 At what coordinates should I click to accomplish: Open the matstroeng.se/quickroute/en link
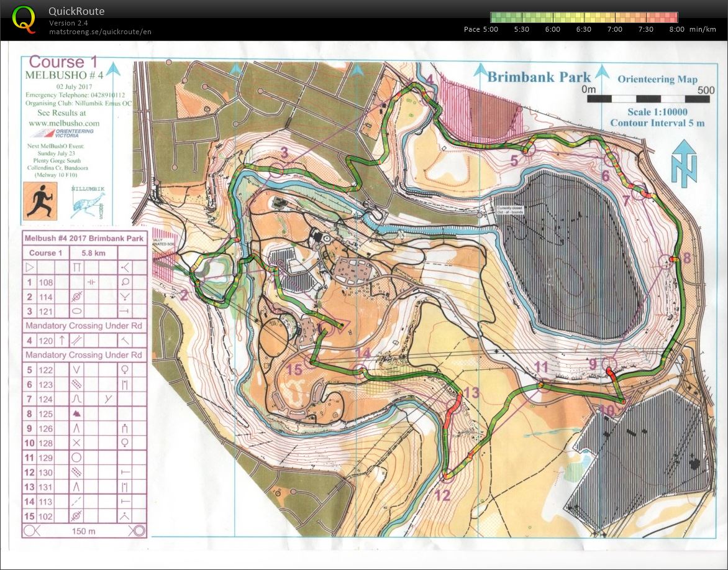click(x=100, y=32)
